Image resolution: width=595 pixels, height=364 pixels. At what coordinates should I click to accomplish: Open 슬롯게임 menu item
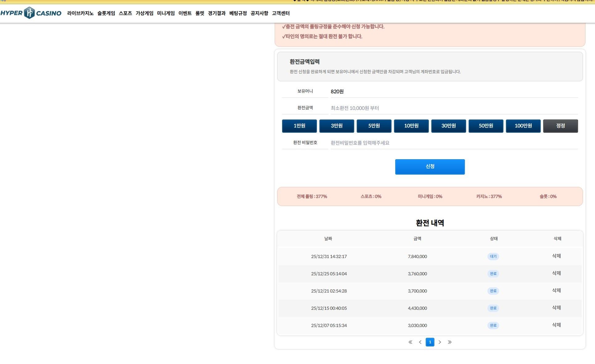(x=106, y=13)
